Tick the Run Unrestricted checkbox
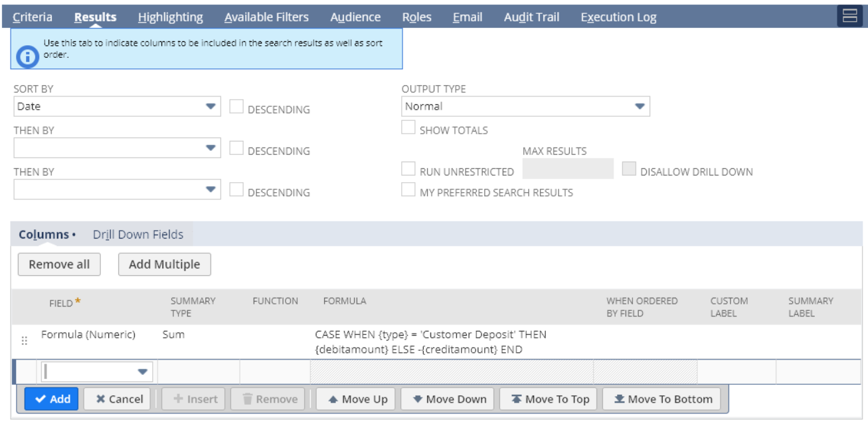This screenshot has width=868, height=426. (x=408, y=169)
